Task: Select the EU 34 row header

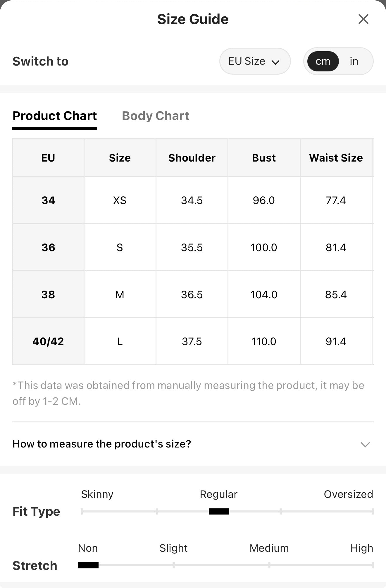Action: click(x=48, y=200)
